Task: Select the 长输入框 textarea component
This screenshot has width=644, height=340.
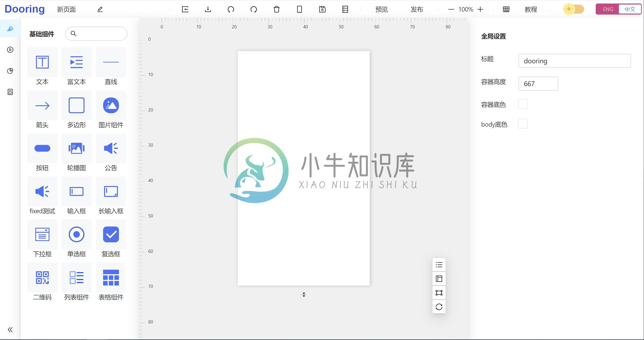Action: (x=111, y=196)
